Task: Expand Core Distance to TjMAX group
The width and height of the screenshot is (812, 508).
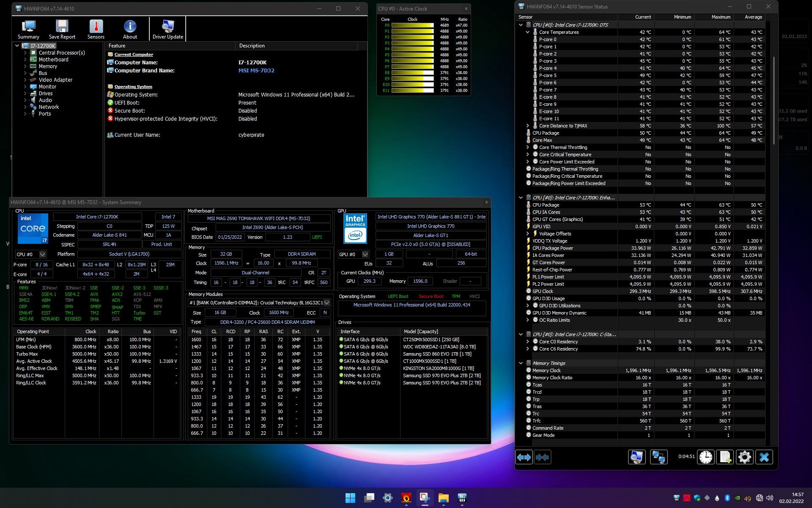Action: tap(528, 126)
